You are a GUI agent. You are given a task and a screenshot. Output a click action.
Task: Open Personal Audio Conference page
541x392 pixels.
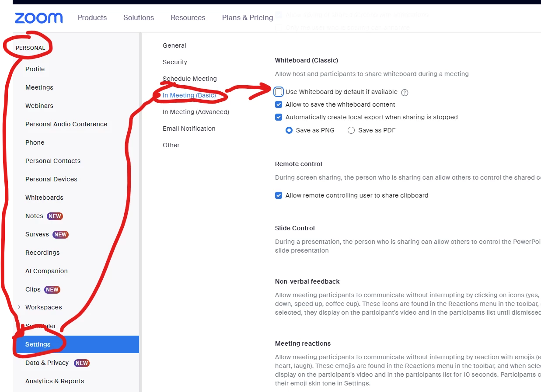(66, 124)
